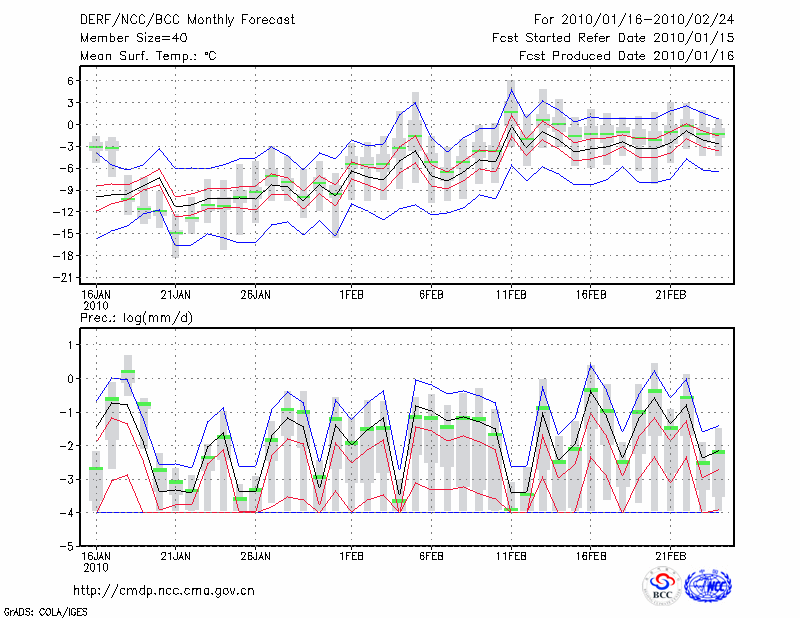Click 26JAN label under the precipitation chart

point(256,555)
